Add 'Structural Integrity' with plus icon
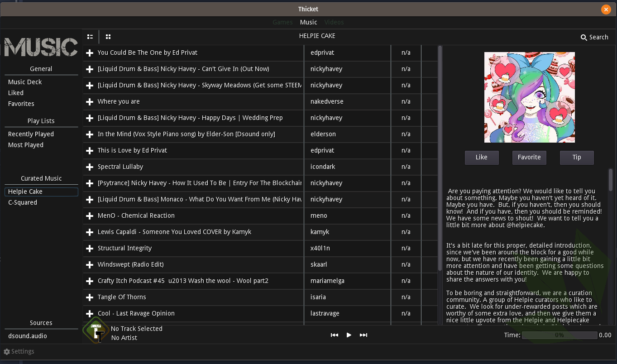 pos(90,249)
